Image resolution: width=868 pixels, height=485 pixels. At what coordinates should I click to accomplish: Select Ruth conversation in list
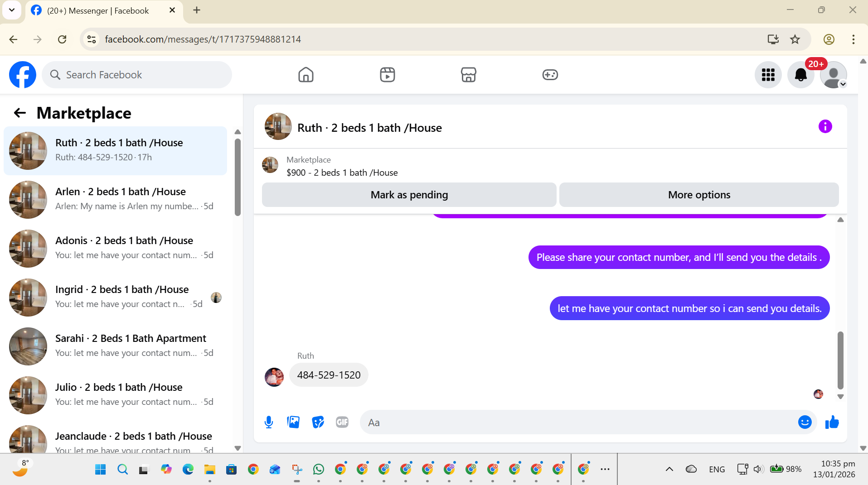(x=115, y=151)
